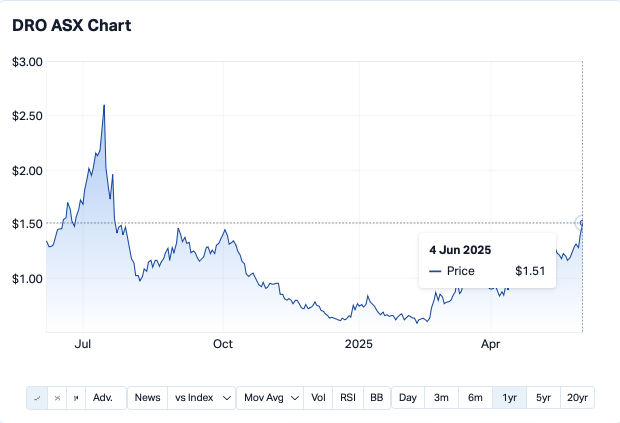The width and height of the screenshot is (620, 423).
Task: Open the Mov Avg dropdown
Action: [x=270, y=398]
